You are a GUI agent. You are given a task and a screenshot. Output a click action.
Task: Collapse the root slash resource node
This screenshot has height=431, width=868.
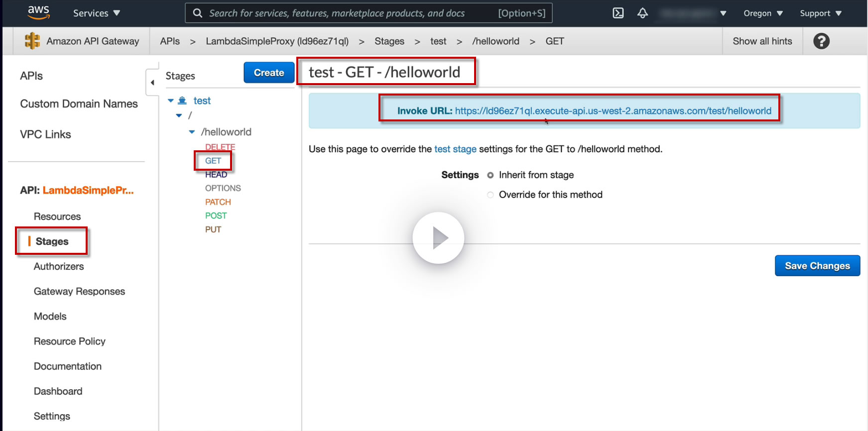click(x=179, y=115)
